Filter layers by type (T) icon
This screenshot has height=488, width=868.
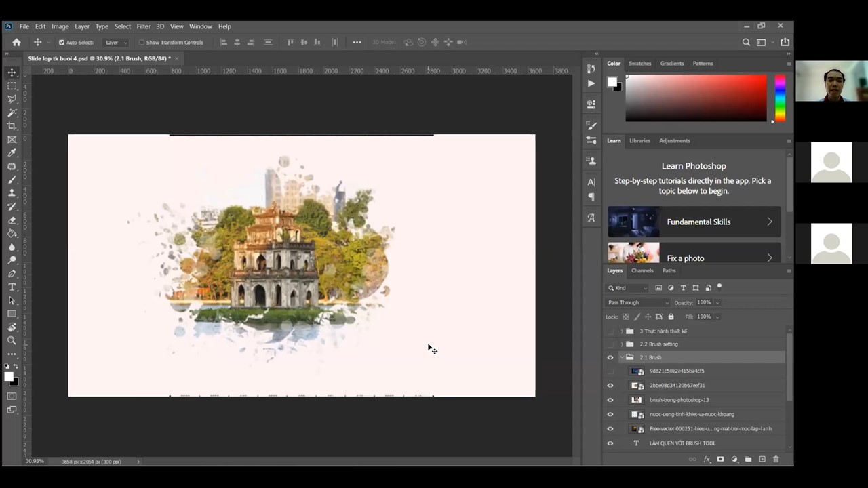coord(683,288)
